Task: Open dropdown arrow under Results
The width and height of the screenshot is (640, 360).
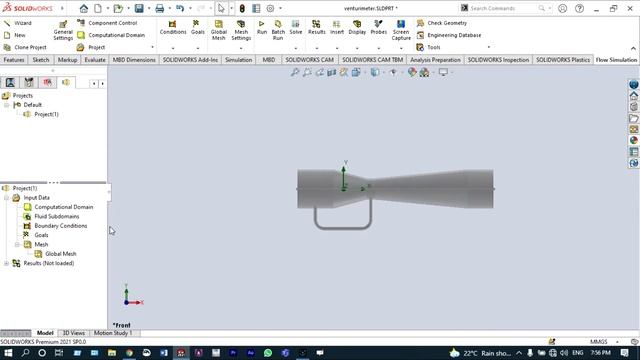Action: click(x=317, y=48)
